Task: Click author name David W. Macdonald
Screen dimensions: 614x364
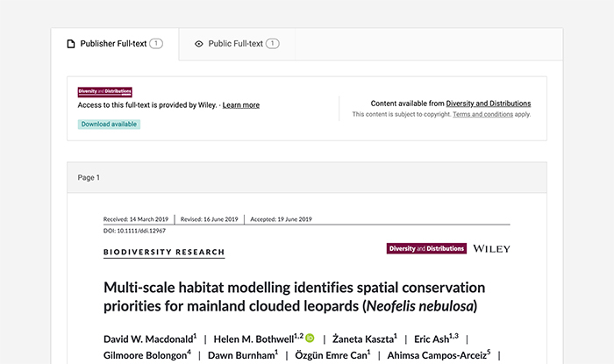Action: tap(146, 338)
